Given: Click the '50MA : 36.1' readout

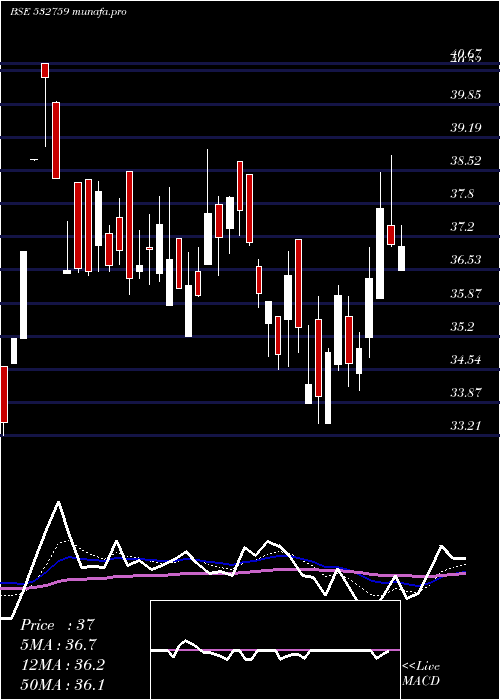Looking at the screenshot, I should (x=62, y=684).
